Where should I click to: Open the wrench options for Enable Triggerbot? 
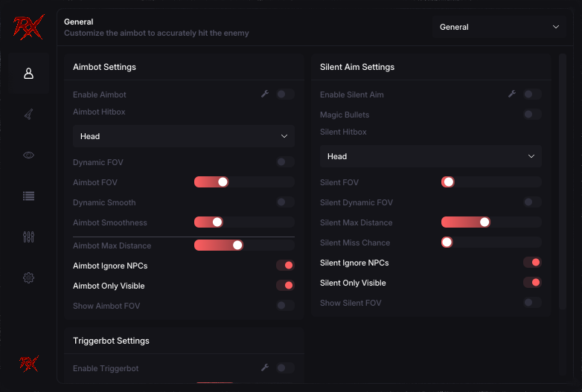[x=265, y=367]
